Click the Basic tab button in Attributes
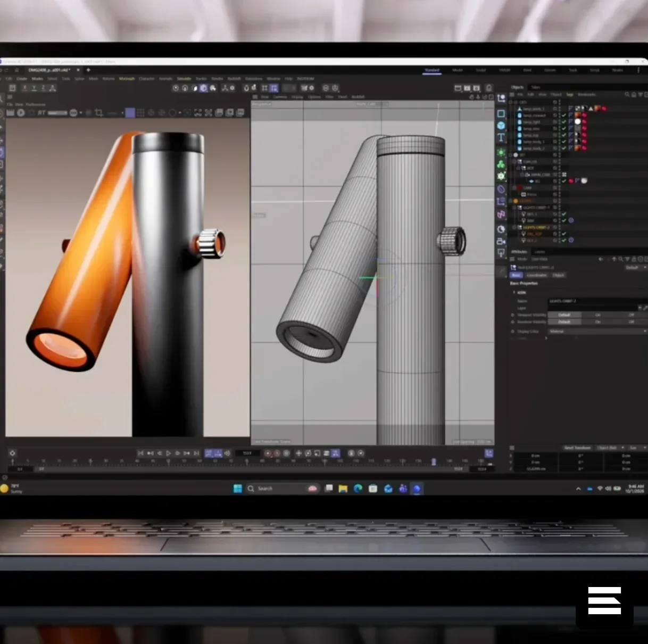The height and width of the screenshot is (644, 648). click(x=516, y=275)
